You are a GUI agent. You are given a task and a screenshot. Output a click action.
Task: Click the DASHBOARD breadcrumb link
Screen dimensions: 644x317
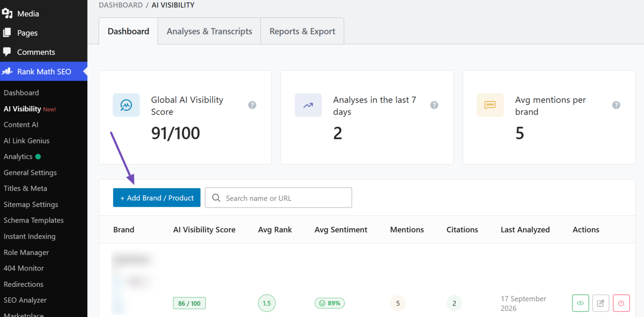pos(121,5)
